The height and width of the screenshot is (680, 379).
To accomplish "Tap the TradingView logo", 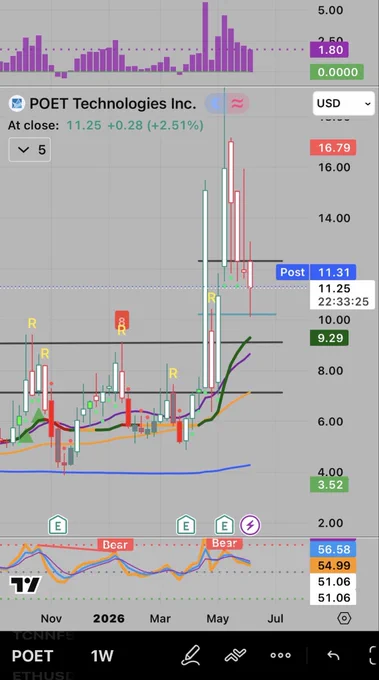I will click(25, 585).
